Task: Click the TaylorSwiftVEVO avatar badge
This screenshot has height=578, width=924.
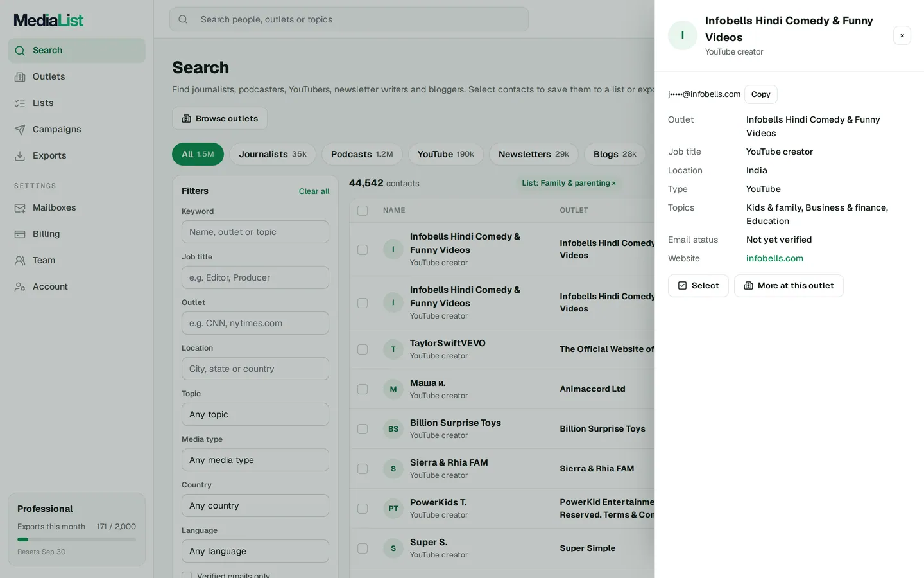Action: point(393,349)
